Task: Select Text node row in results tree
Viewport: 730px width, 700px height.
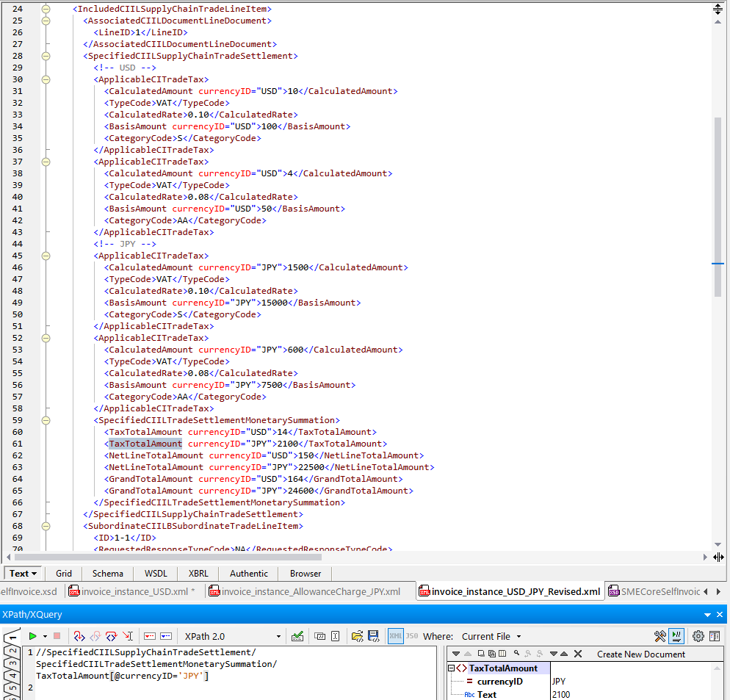Action: pyautogui.click(x=486, y=694)
